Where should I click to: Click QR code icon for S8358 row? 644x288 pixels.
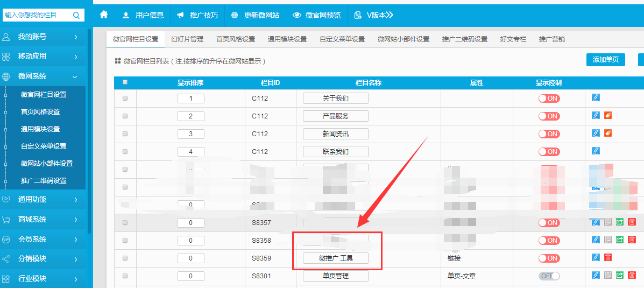tap(608, 240)
